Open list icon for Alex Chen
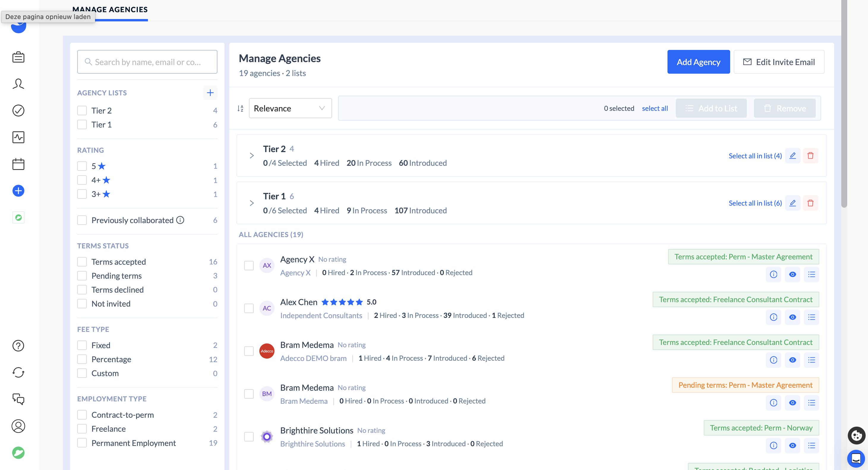868x470 pixels. [811, 317]
